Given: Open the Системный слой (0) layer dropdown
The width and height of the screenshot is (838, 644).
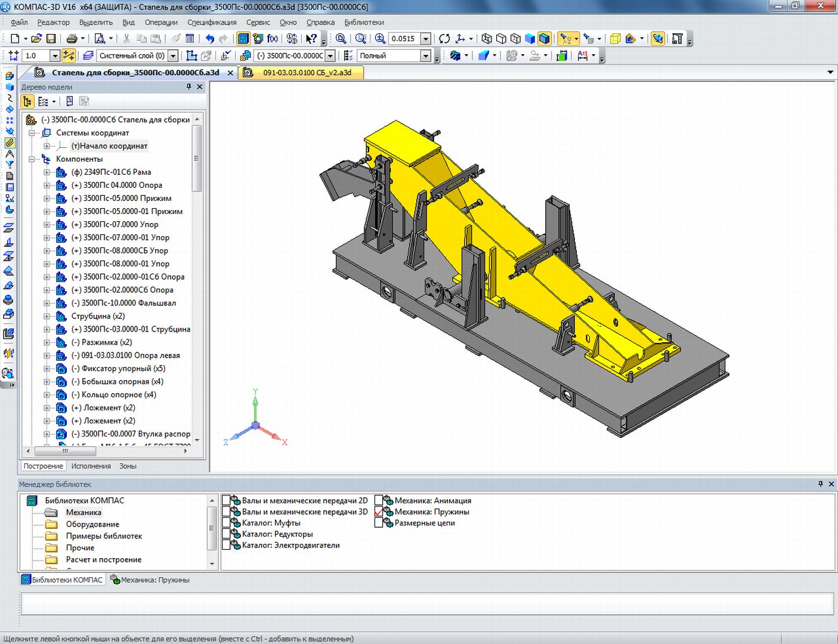Looking at the screenshot, I should (x=173, y=56).
